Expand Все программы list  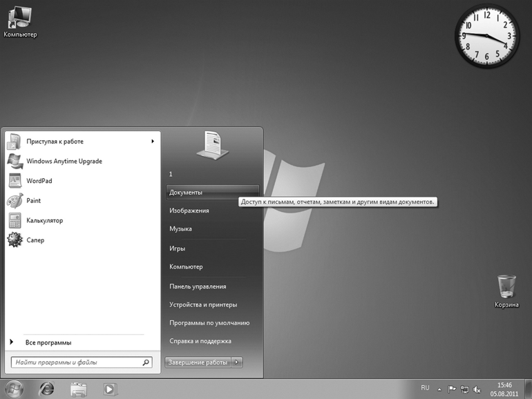[48, 342]
